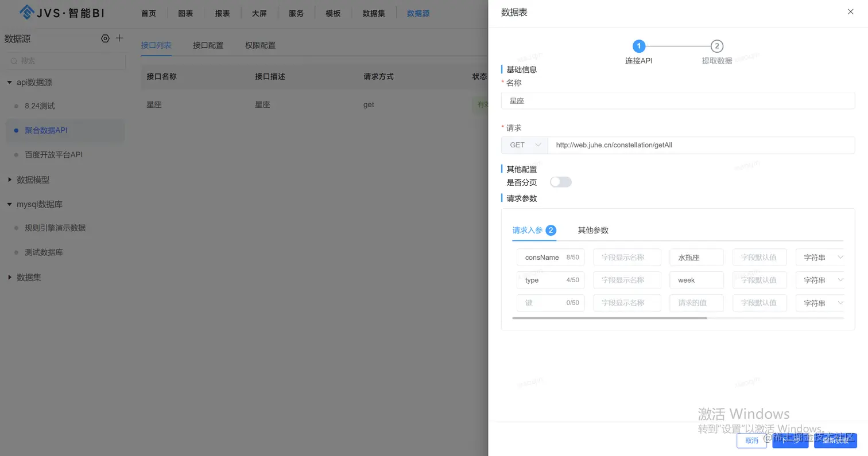Image resolution: width=868 pixels, height=456 pixels.
Task: Switch to 权限配置 tab
Action: (x=260, y=45)
